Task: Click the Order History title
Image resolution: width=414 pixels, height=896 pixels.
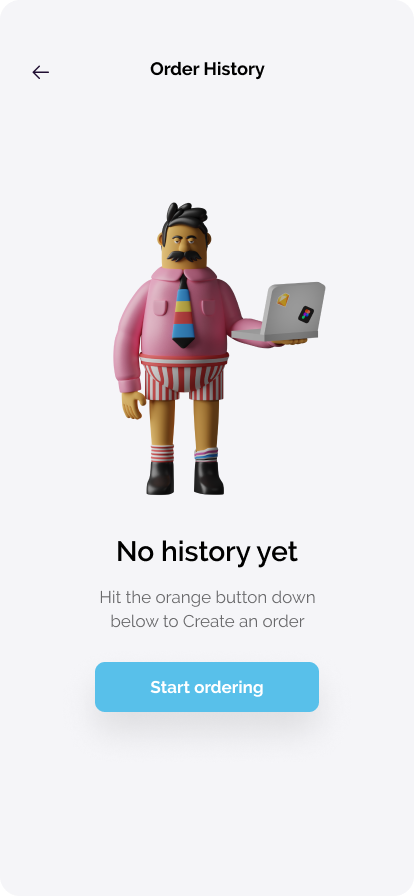Action: (207, 69)
